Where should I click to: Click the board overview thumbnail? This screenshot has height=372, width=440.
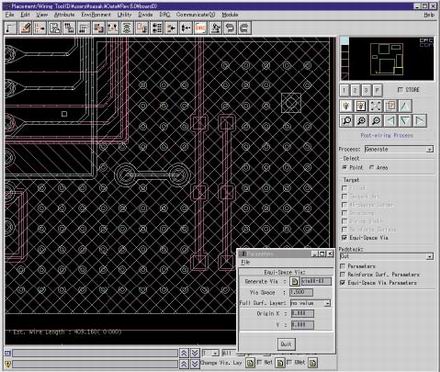pyautogui.click(x=391, y=59)
